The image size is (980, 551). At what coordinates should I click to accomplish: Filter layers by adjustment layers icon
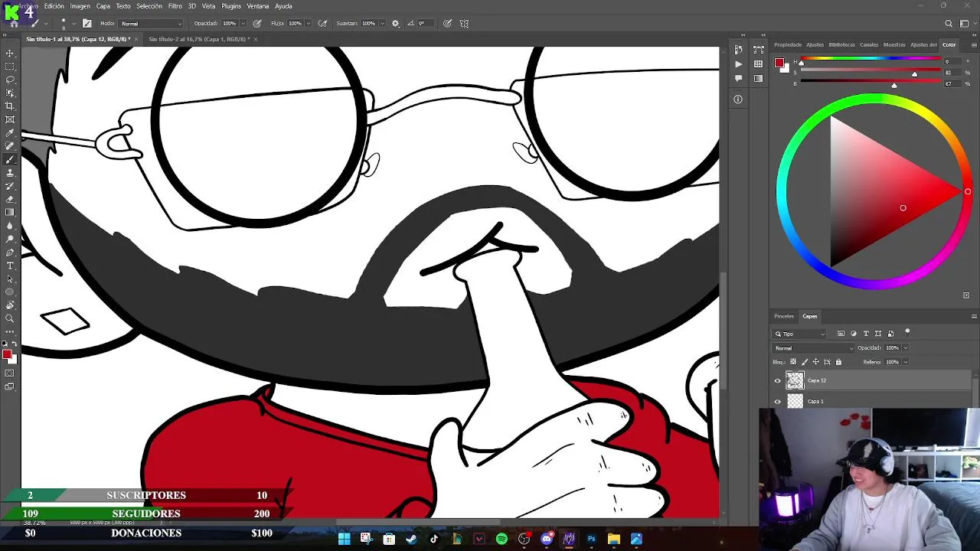point(854,334)
